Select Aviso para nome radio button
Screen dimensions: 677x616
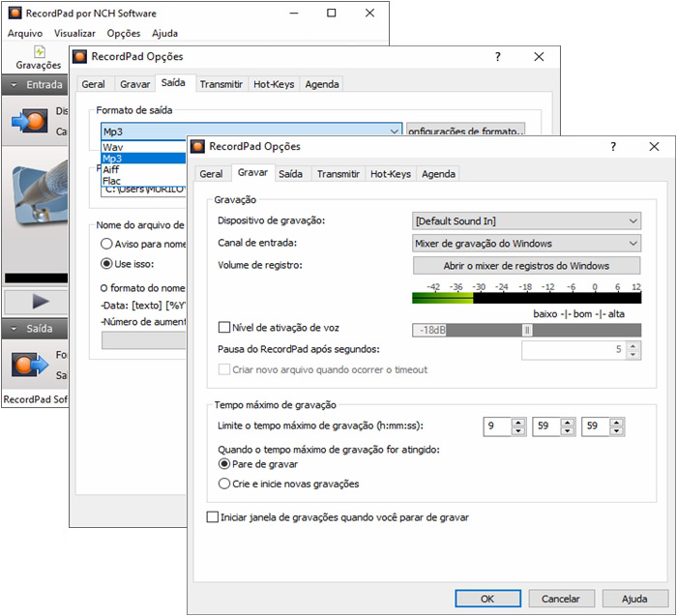[106, 244]
